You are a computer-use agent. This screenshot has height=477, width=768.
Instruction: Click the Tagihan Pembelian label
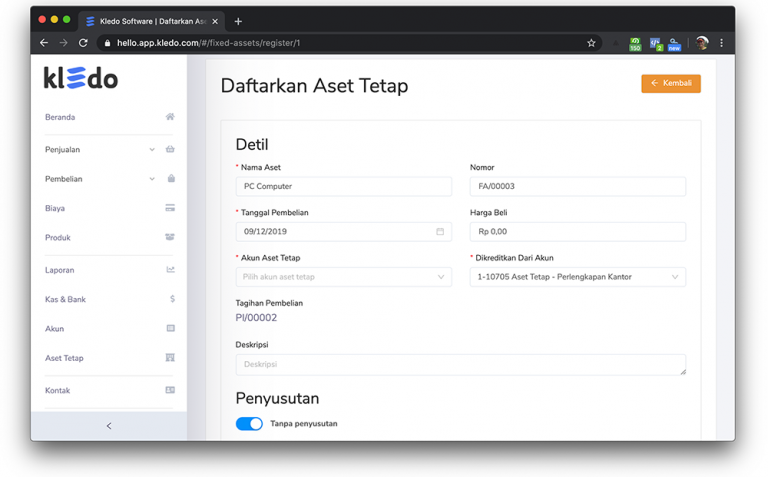tap(269, 303)
